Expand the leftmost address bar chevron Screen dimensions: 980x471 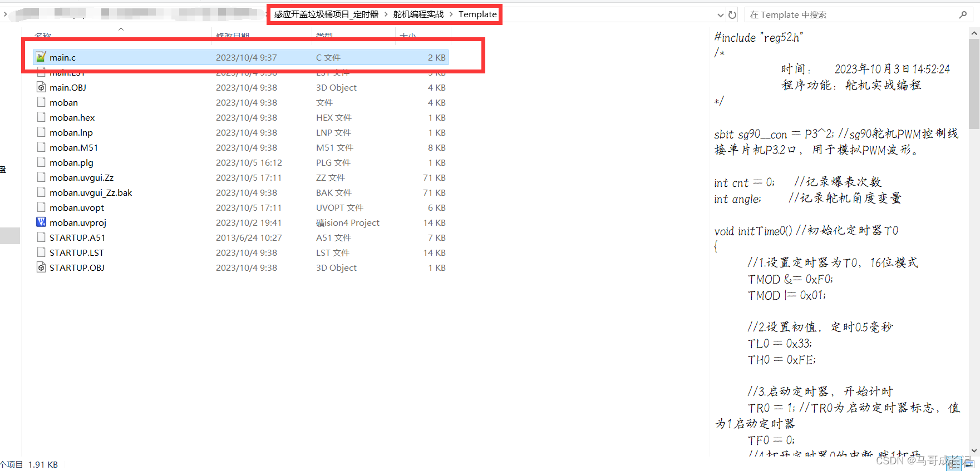coord(5,14)
